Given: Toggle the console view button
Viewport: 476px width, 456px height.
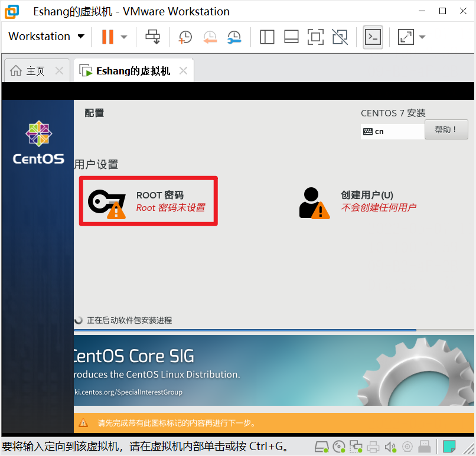Looking at the screenshot, I should (x=373, y=37).
